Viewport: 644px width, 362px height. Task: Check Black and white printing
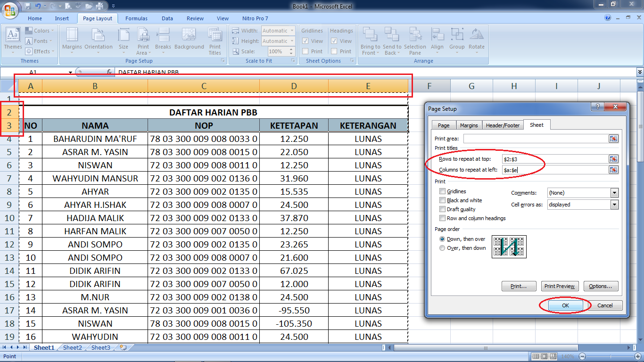(442, 200)
